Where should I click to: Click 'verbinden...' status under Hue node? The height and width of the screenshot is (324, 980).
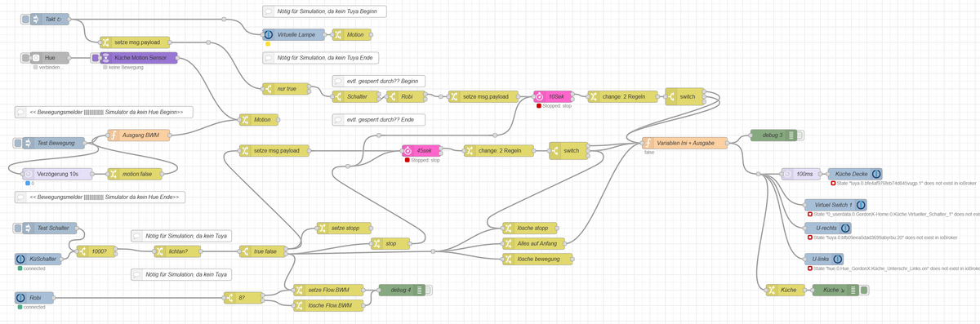pos(50,68)
